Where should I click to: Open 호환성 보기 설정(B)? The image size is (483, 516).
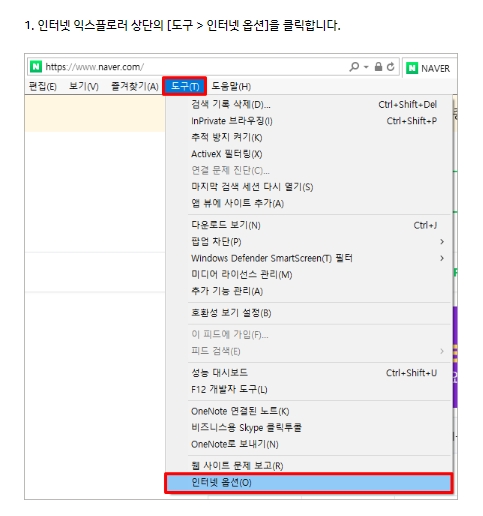pyautogui.click(x=309, y=313)
